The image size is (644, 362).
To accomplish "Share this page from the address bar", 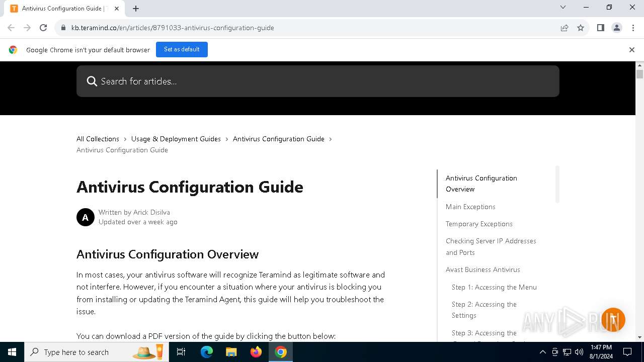I will [565, 28].
